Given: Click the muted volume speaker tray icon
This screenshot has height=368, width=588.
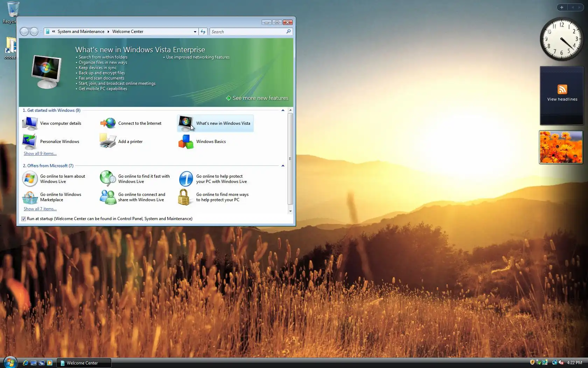Looking at the screenshot, I should click(x=561, y=362).
